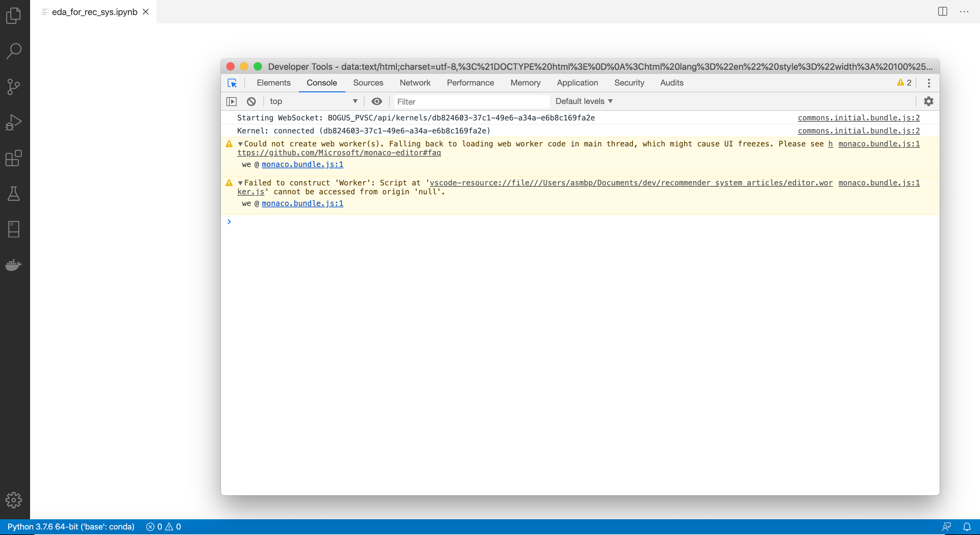Open the Search view in the activity bar
Viewport: 980px width, 535px height.
click(x=14, y=51)
